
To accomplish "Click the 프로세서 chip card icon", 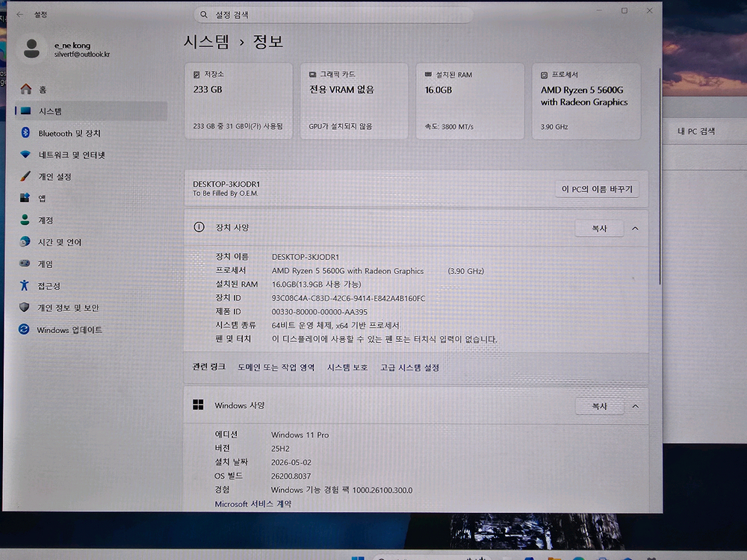I will 544,75.
